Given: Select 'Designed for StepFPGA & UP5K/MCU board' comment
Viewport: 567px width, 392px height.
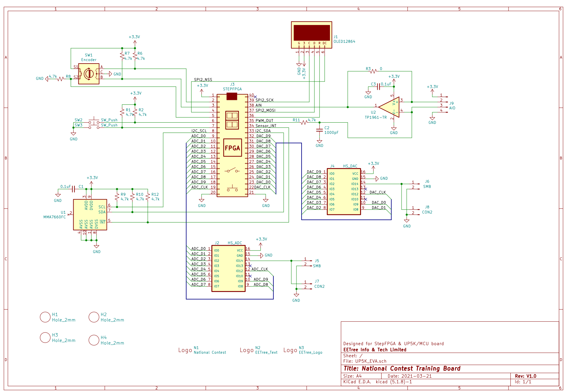Looking at the screenshot, I should click(394, 344).
